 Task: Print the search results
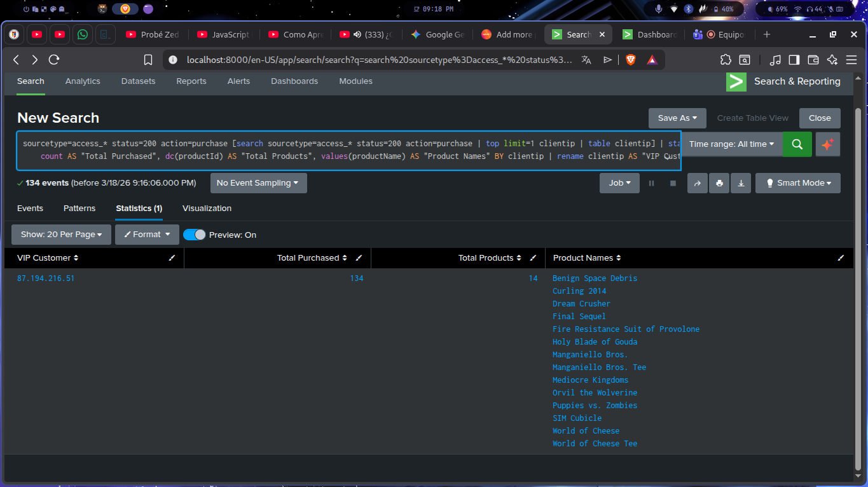tap(719, 183)
